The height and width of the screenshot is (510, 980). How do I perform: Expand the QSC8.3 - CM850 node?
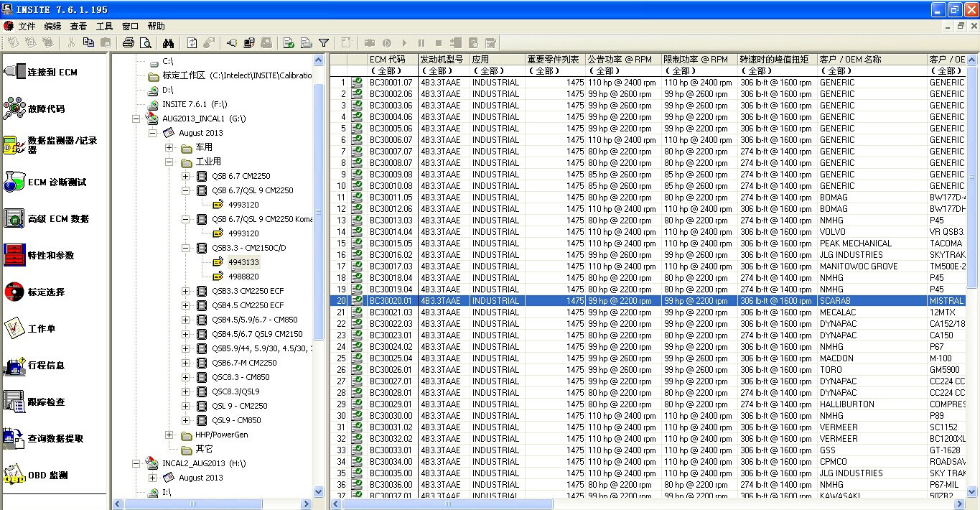click(186, 377)
